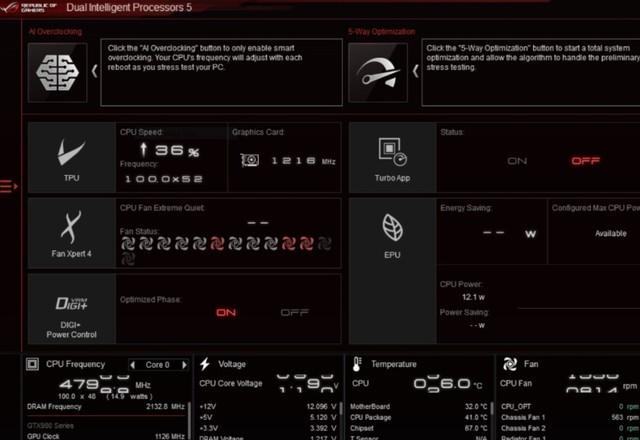640x440 pixels.
Task: Click the +12V 12.096 V row
Action: 268,407
